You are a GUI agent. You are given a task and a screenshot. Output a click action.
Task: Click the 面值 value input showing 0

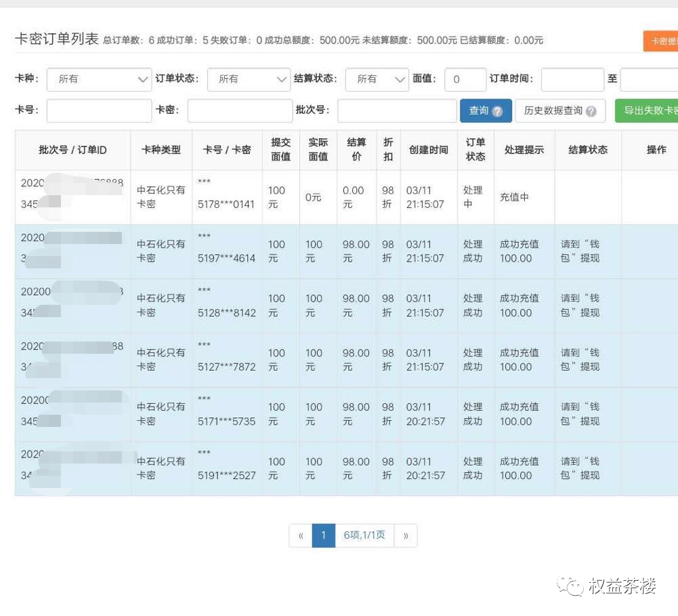pyautogui.click(x=465, y=79)
